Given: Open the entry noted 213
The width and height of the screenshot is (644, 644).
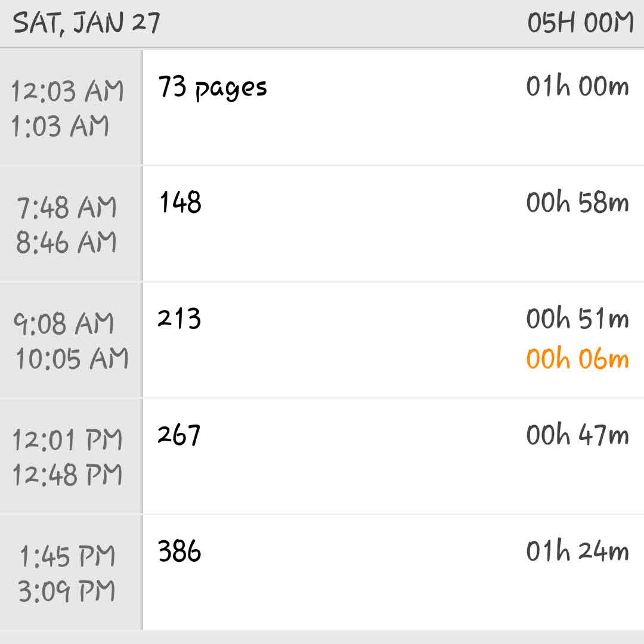Looking at the screenshot, I should (x=179, y=318).
